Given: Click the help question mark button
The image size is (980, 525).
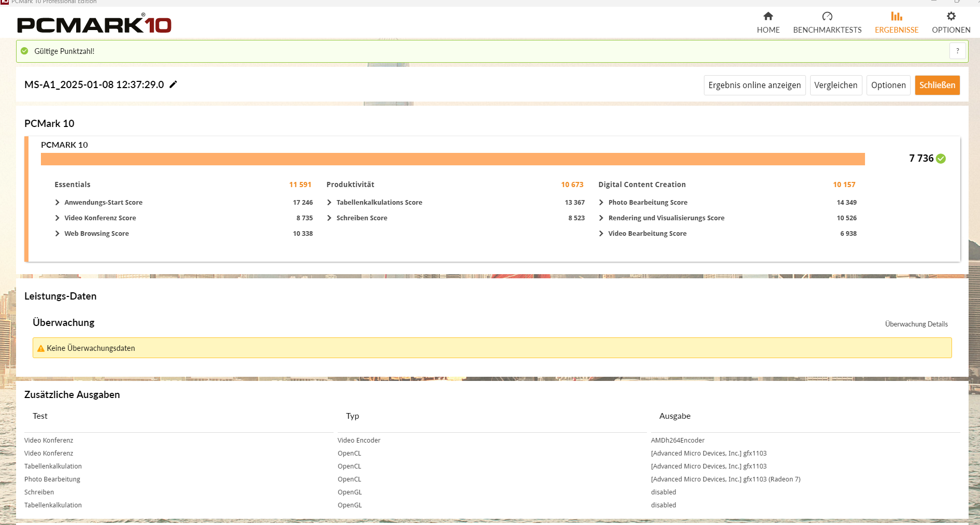Looking at the screenshot, I should coord(957,51).
